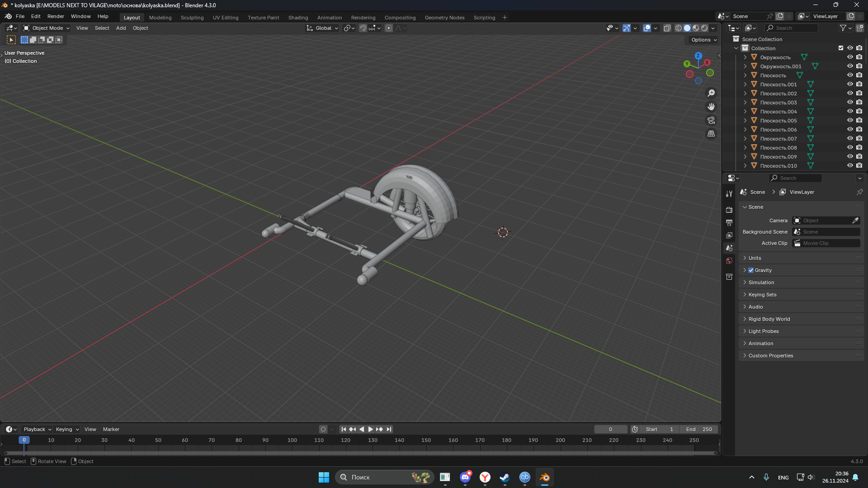The image size is (868, 488).
Task: Switch to the Sculpting workspace tab
Action: click(x=192, y=18)
